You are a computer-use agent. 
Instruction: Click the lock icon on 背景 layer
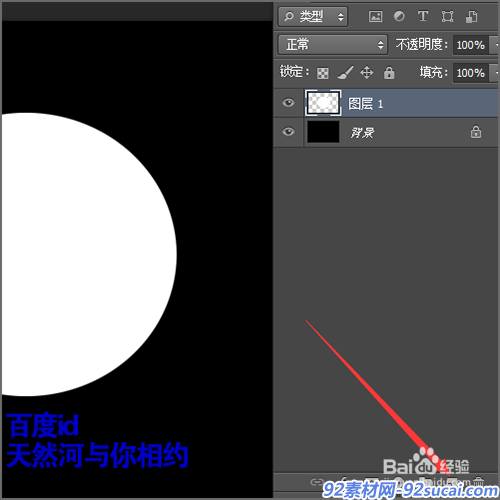coord(476,132)
